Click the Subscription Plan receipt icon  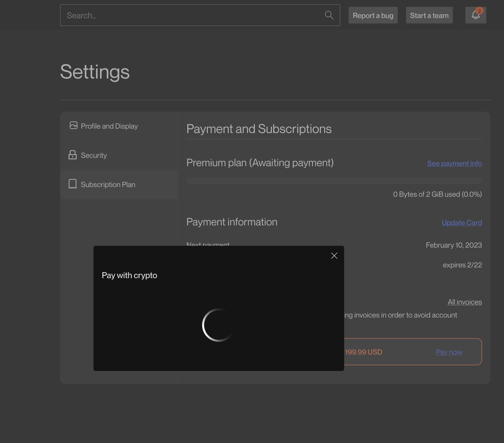[x=72, y=184]
